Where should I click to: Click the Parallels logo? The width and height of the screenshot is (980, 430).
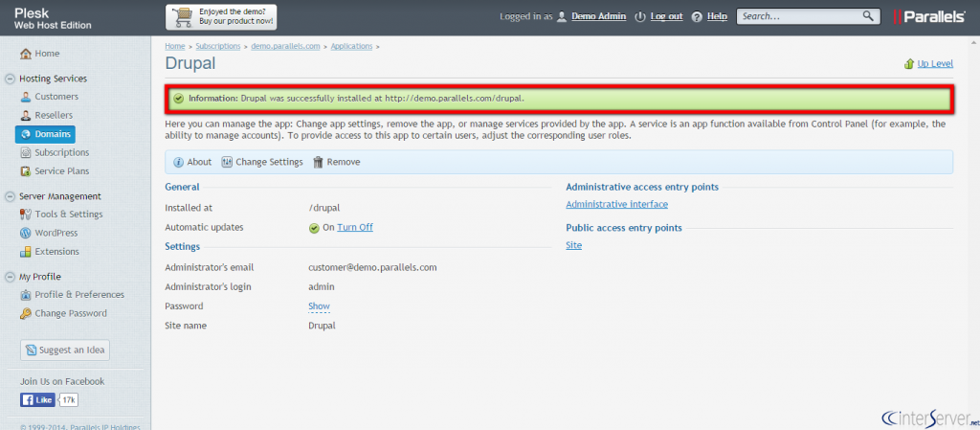(928, 17)
